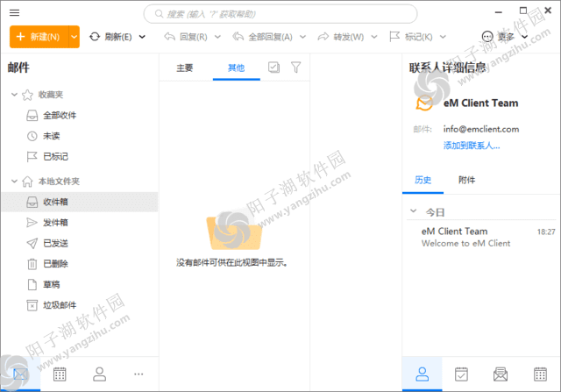Collapse the 今日 today group

[413, 211]
